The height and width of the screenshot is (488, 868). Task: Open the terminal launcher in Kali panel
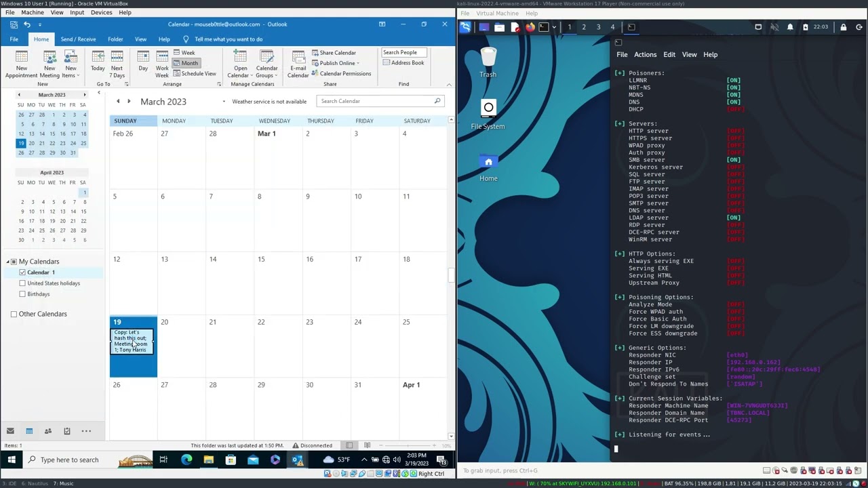coord(544,27)
